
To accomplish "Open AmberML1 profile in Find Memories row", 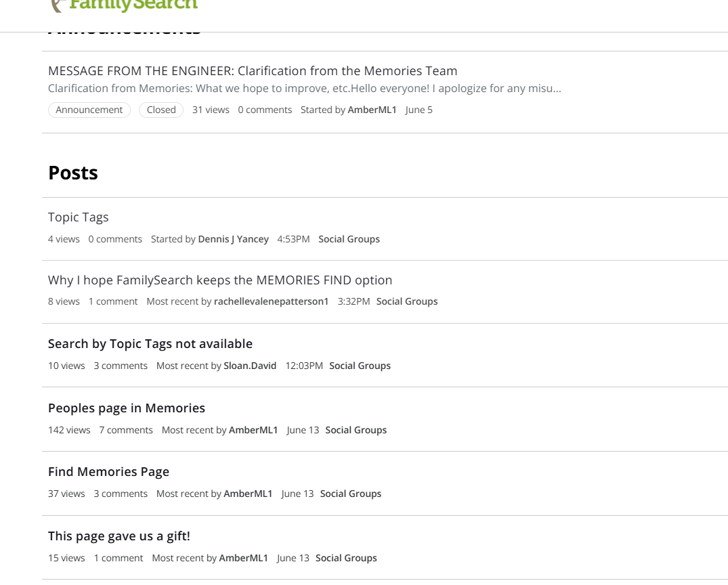I will pos(248,494).
